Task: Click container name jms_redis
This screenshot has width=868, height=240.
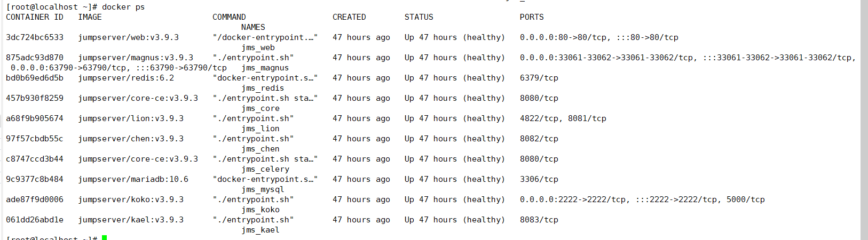Action: pyautogui.click(x=263, y=88)
